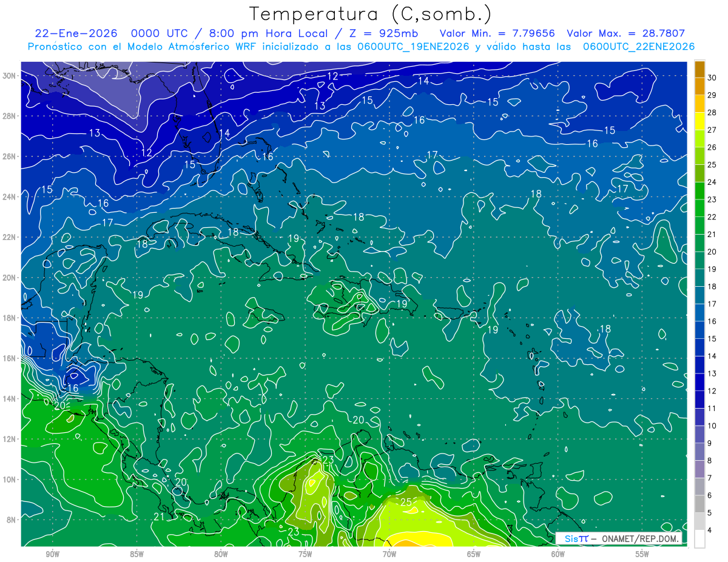728x562 pixels.
Task: Click the 80W longitude axis label
Action: click(x=221, y=554)
